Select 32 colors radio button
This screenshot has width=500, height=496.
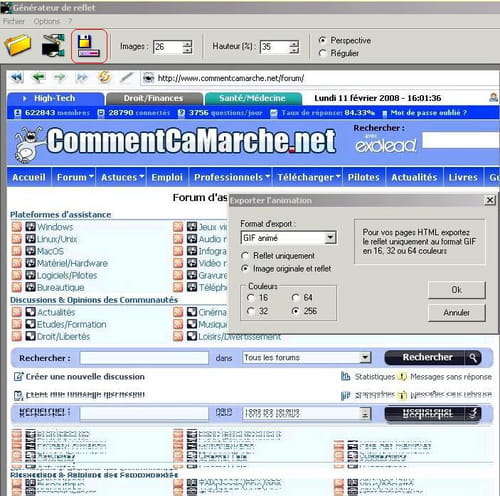[251, 311]
